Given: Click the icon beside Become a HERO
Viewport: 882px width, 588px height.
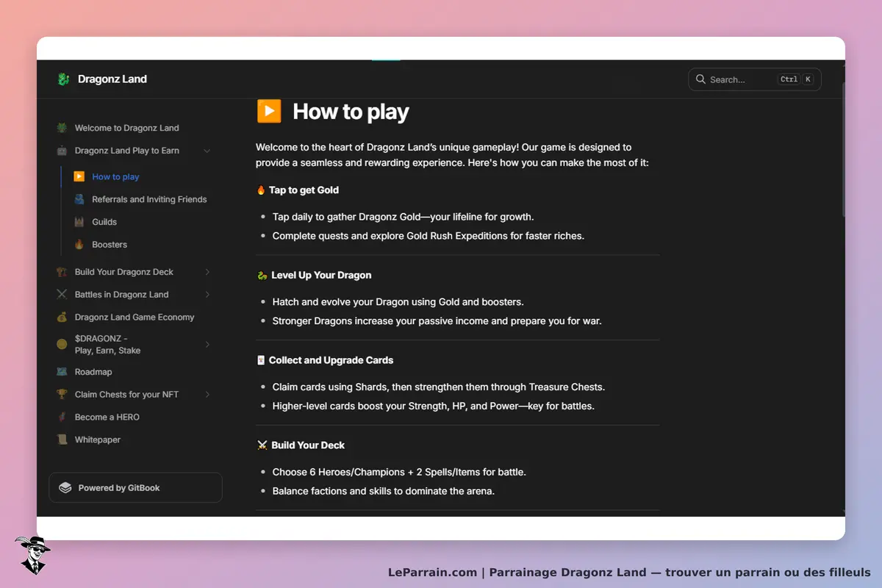Looking at the screenshot, I should tap(62, 417).
